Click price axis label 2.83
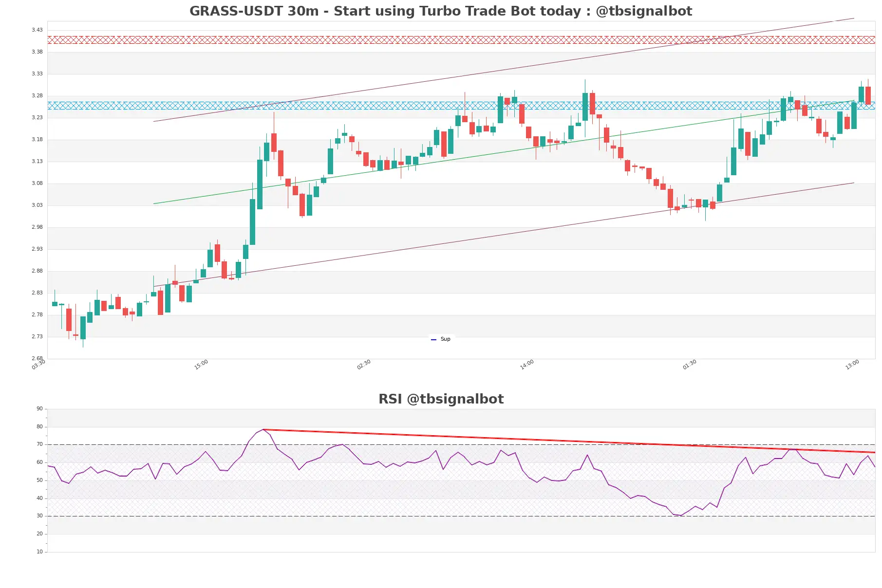Image resolution: width=882 pixels, height=588 pixels. (37, 293)
